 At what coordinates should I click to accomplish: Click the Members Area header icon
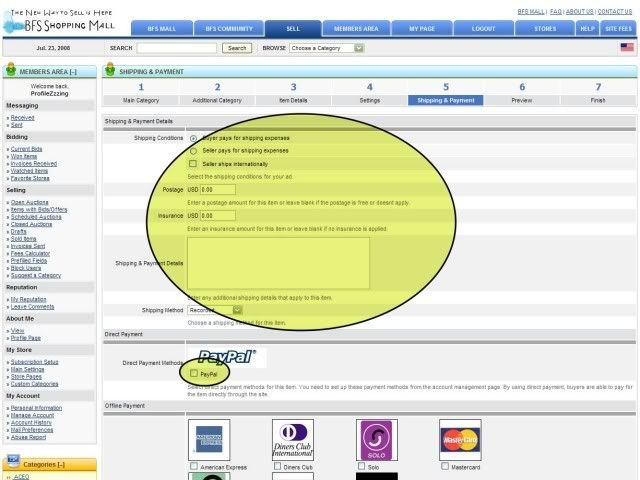click(11, 70)
